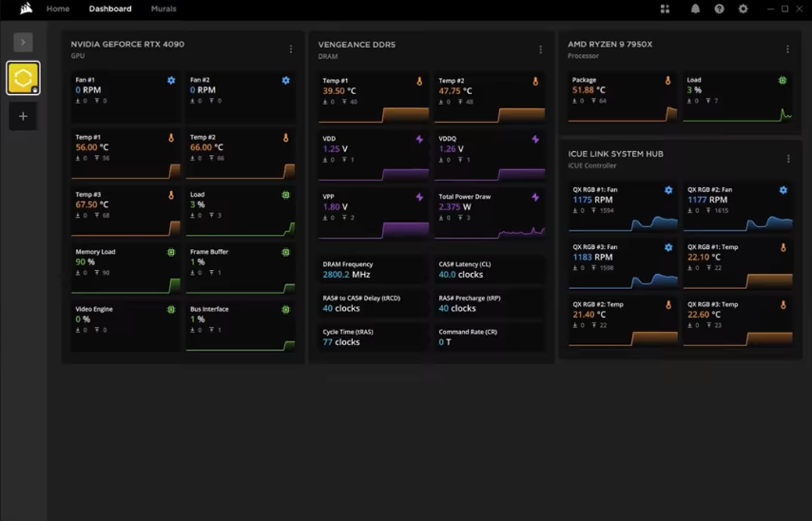Image resolution: width=812 pixels, height=521 pixels.
Task: Click the GPU Load chip icon
Action: point(286,195)
